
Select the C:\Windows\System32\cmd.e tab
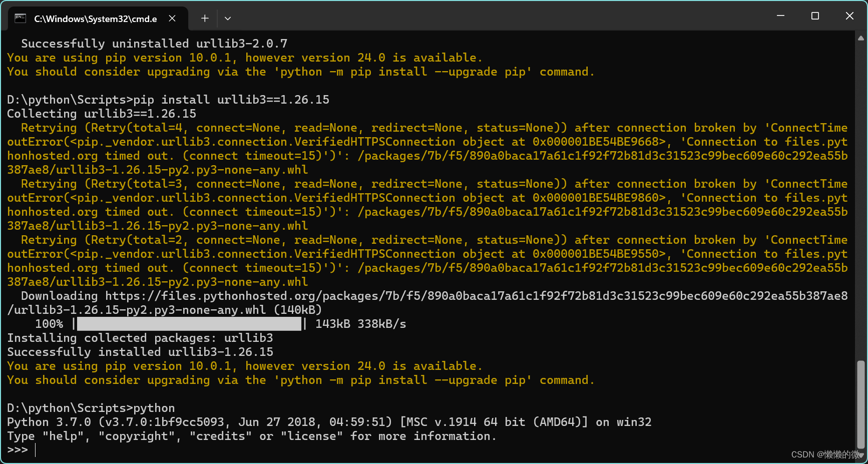[95, 18]
